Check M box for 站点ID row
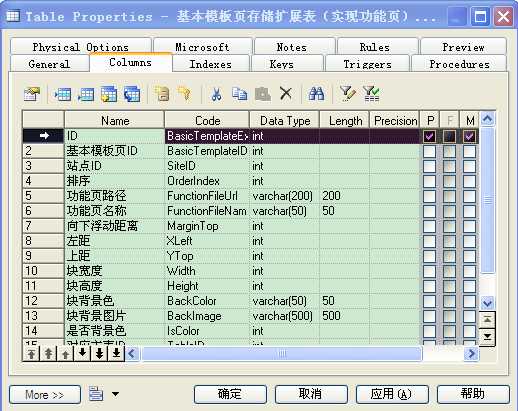Viewport: 518px width, 411px height. coord(470,166)
